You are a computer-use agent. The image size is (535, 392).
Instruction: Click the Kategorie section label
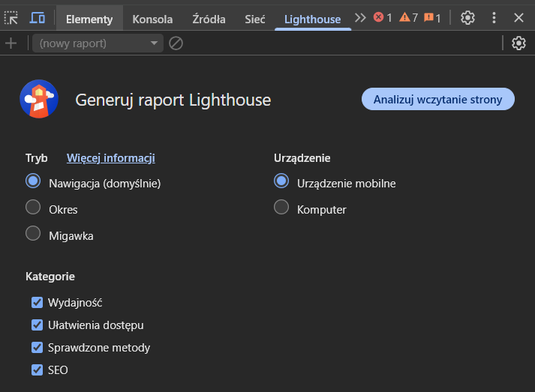[x=50, y=277]
